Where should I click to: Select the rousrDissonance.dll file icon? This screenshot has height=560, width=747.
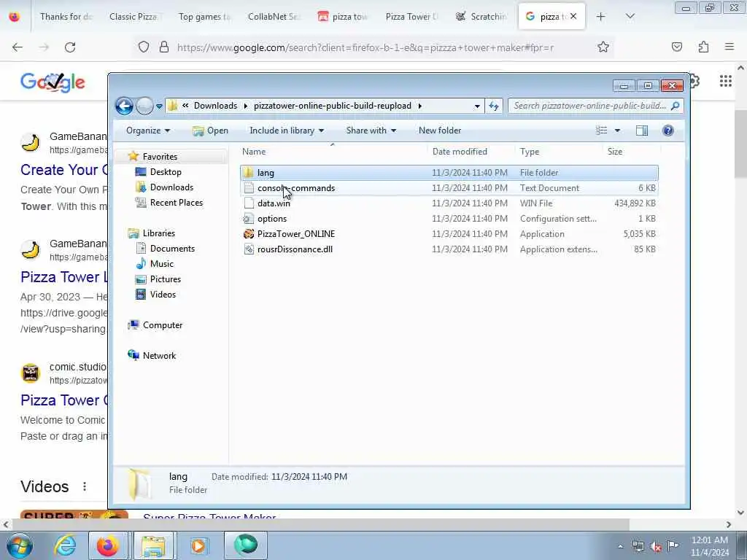(x=248, y=249)
